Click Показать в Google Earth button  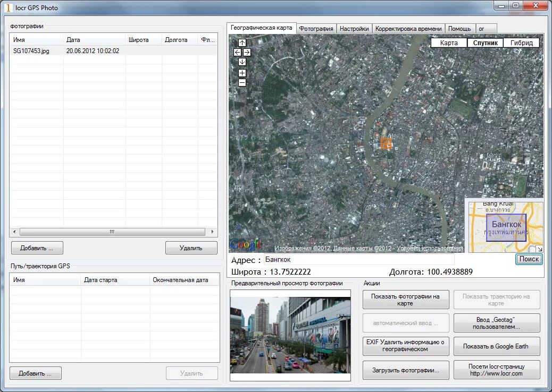pos(496,346)
